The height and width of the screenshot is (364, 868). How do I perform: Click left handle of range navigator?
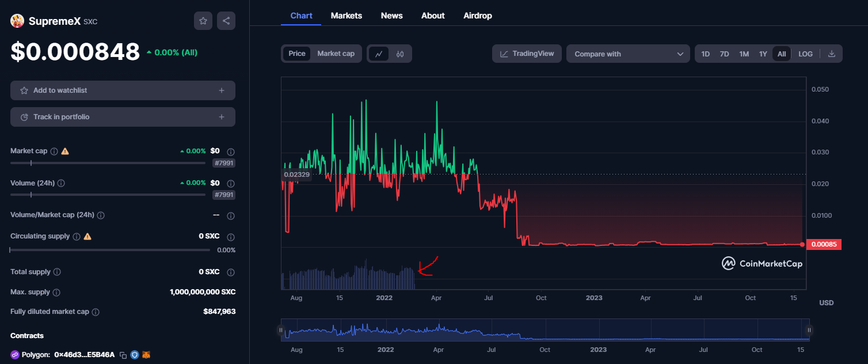(x=281, y=331)
